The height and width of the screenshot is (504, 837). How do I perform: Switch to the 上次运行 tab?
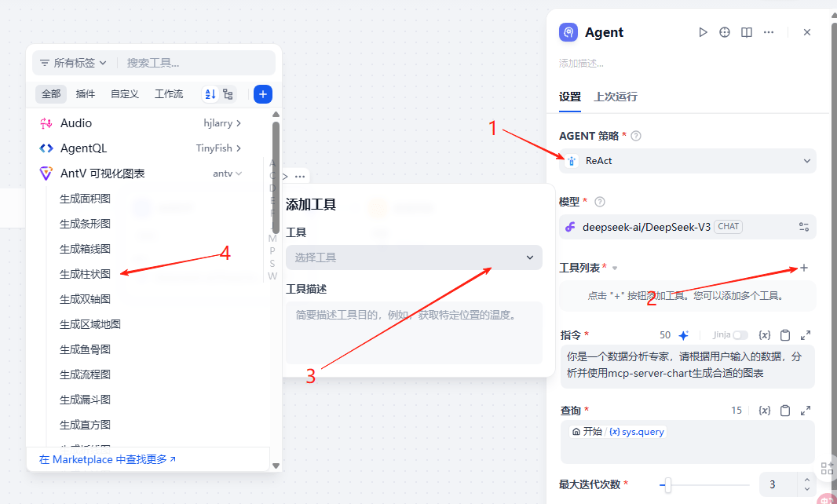[616, 97]
